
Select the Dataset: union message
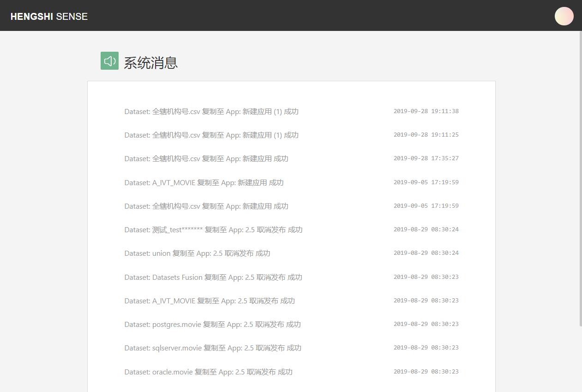(x=198, y=253)
